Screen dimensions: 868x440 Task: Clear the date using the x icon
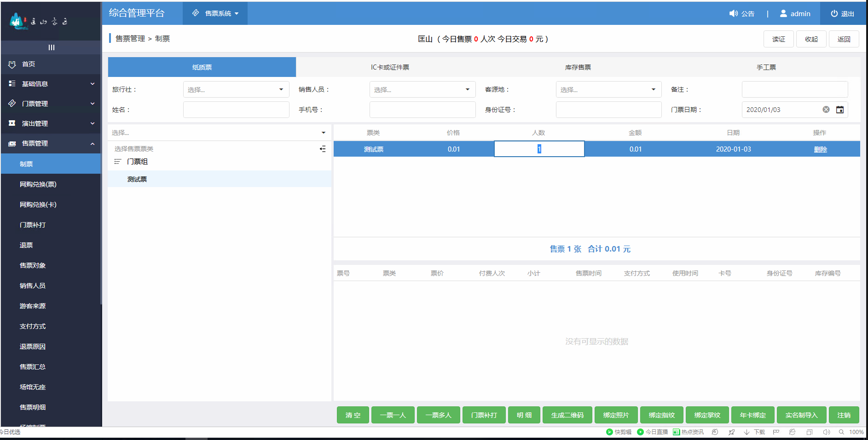click(x=826, y=110)
